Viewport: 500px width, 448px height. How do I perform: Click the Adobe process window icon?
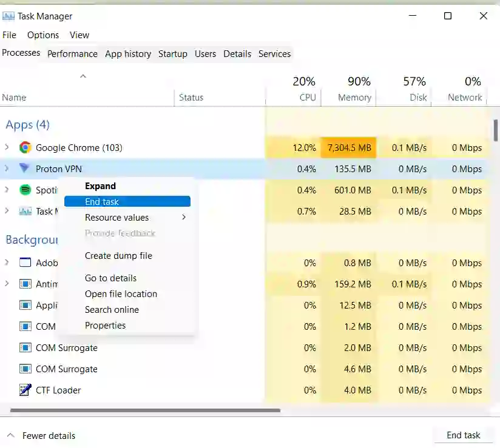[x=25, y=262]
